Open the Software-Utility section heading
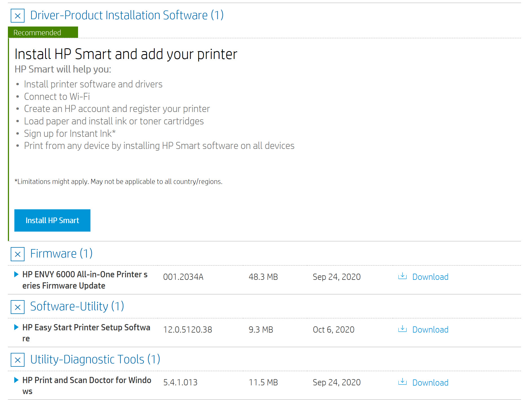This screenshot has width=532, height=400. (77, 306)
